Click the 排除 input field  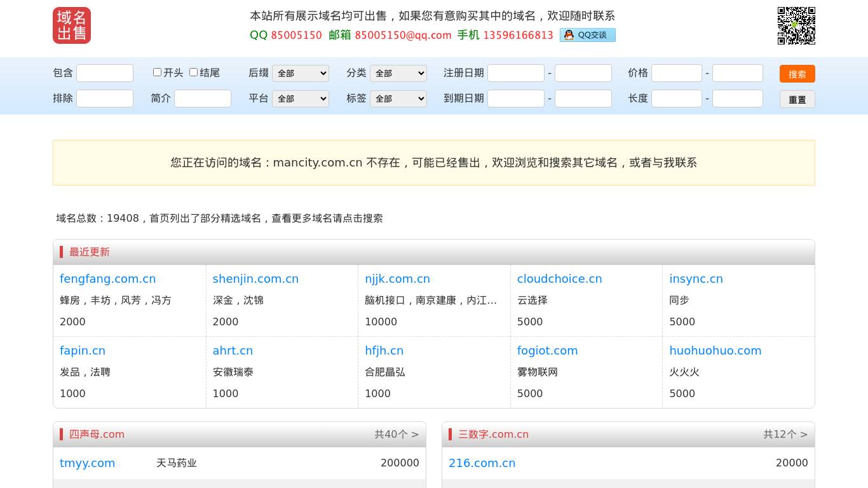(x=105, y=98)
